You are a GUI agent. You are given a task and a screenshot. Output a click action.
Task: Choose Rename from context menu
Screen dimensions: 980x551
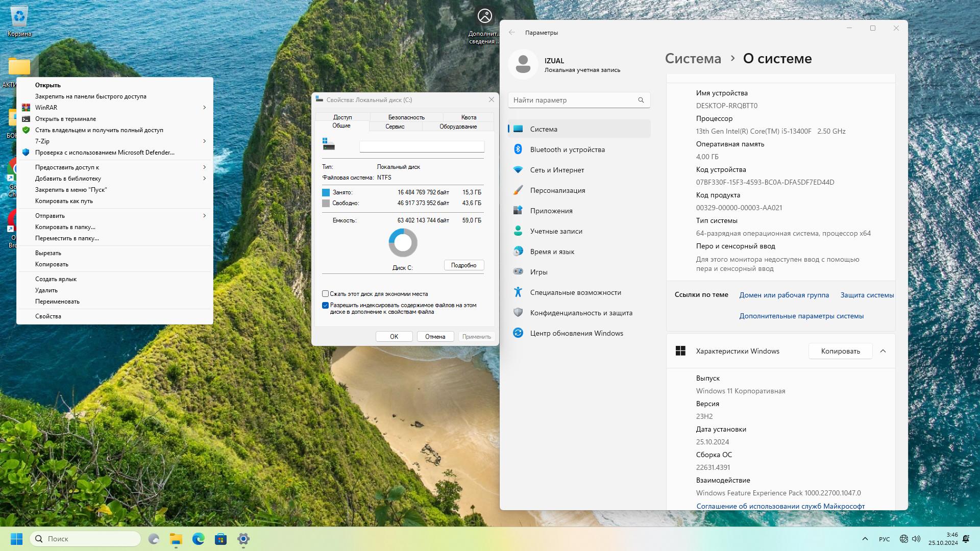[57, 302]
